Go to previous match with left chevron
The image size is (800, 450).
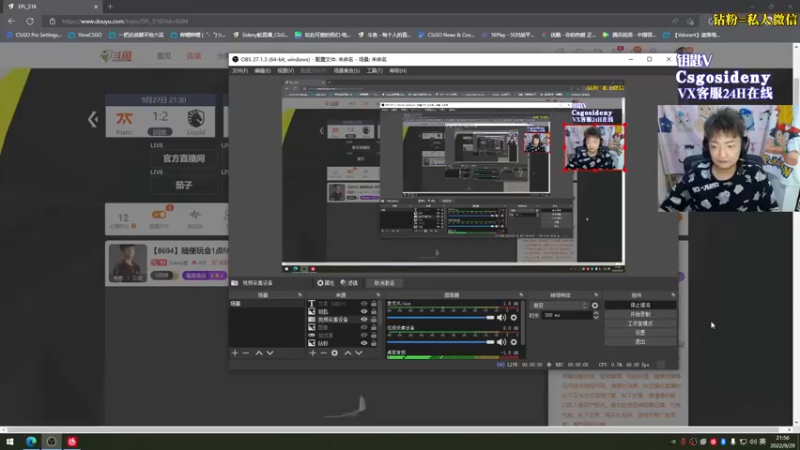pos(93,119)
